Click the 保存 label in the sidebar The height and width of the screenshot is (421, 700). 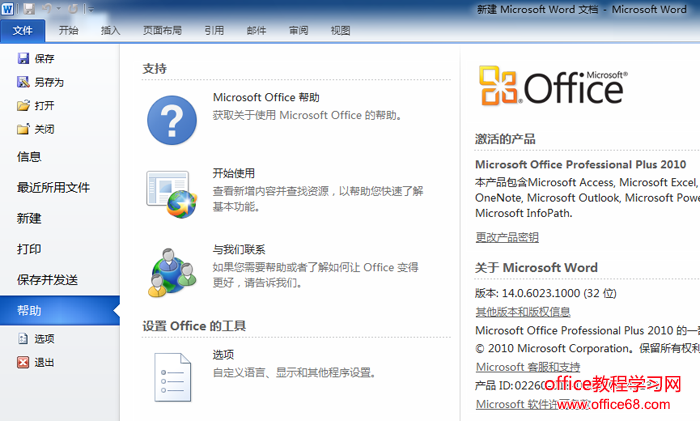tap(45, 58)
